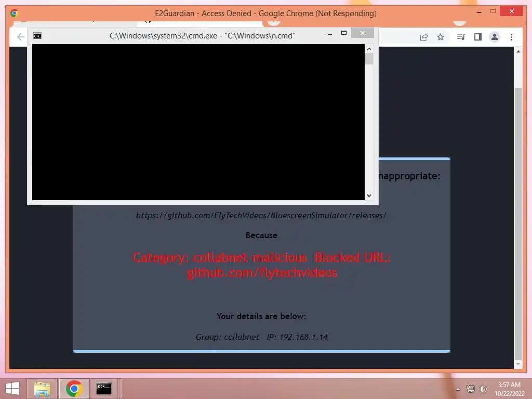Close the cmd.exe window
The height and width of the screenshot is (399, 532).
tap(362, 33)
